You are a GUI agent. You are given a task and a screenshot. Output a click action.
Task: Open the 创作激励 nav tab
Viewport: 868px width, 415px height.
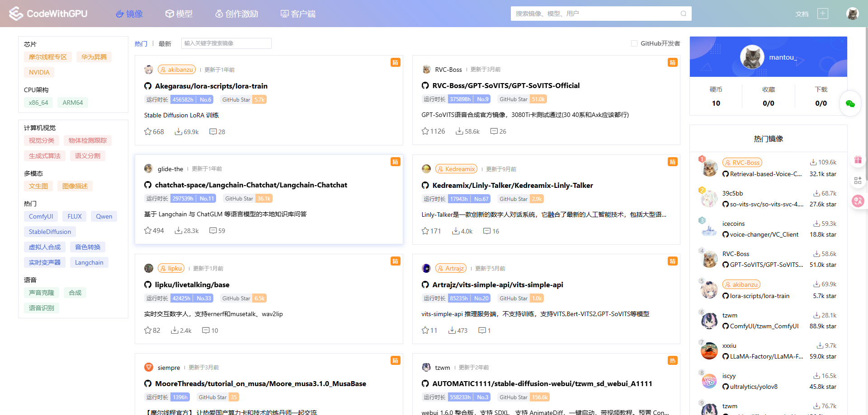236,14
